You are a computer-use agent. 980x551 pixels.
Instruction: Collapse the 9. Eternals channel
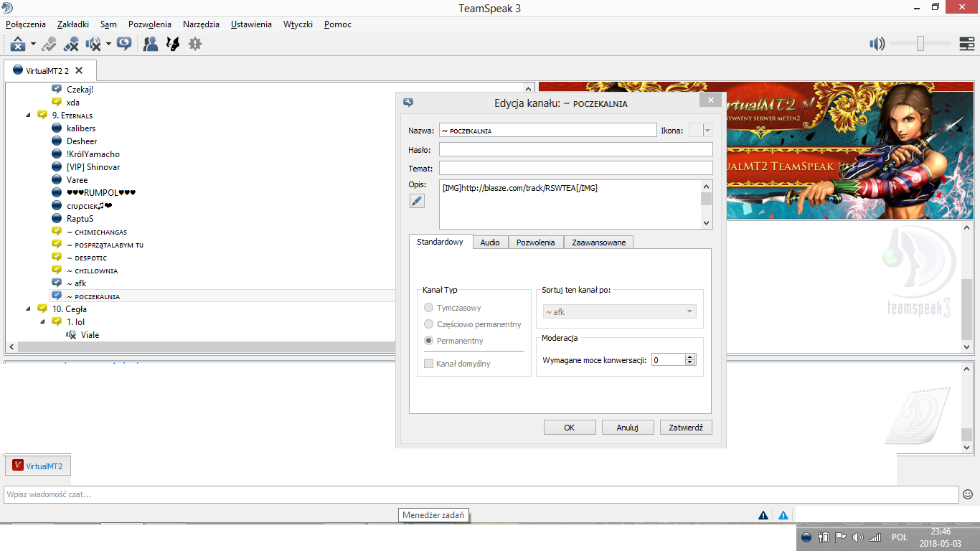pos(29,115)
